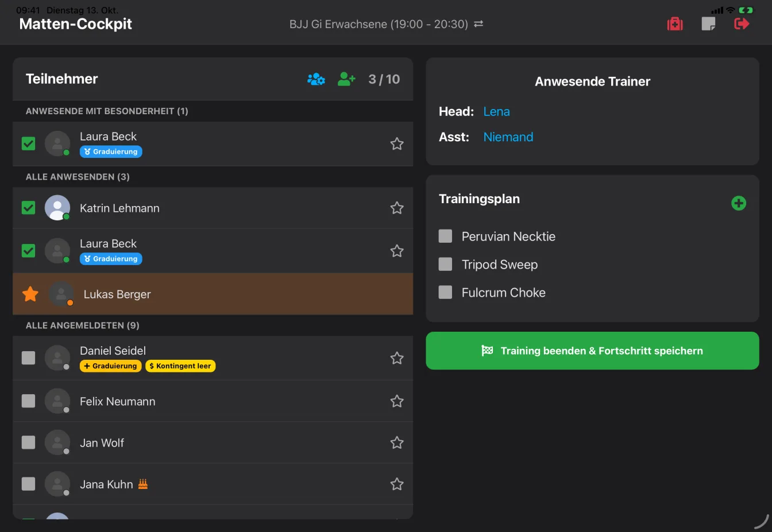Select the Lukas Berger name
This screenshot has width=772, height=532.
[117, 294]
